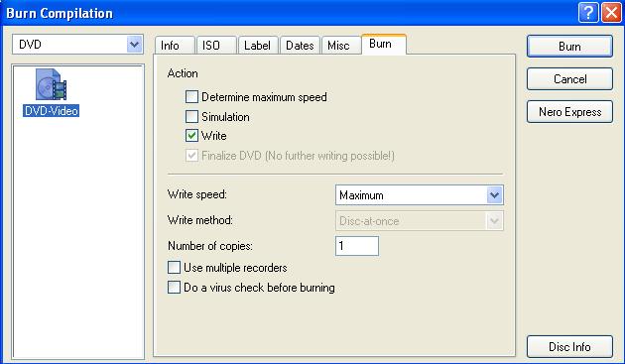Show the Misc tab
The height and width of the screenshot is (364, 625).
pyautogui.click(x=341, y=46)
